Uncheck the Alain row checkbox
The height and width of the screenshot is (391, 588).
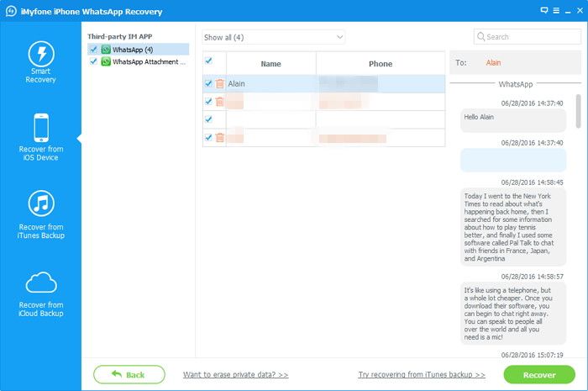tap(209, 83)
